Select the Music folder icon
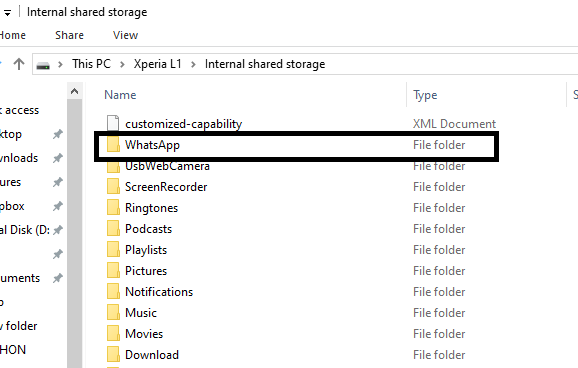The width and height of the screenshot is (578, 368). click(x=113, y=312)
